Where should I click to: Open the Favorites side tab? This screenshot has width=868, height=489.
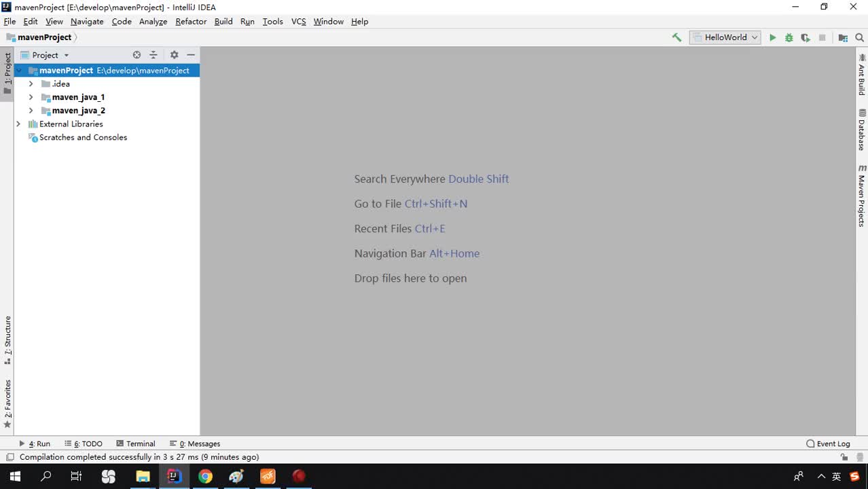point(7,404)
